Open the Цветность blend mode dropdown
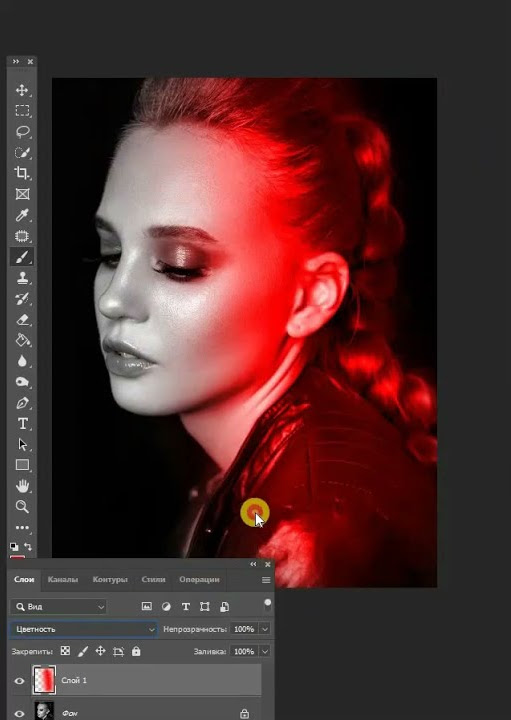511x720 pixels. (x=83, y=629)
